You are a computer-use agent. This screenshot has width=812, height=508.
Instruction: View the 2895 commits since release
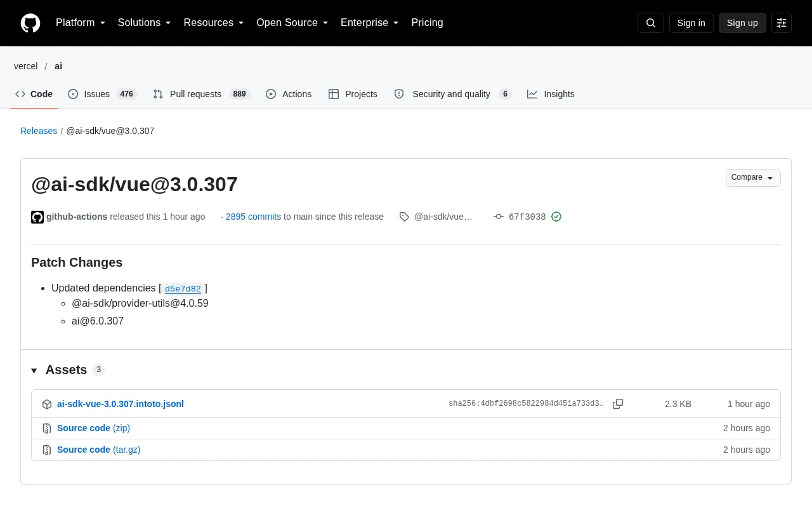[253, 217]
